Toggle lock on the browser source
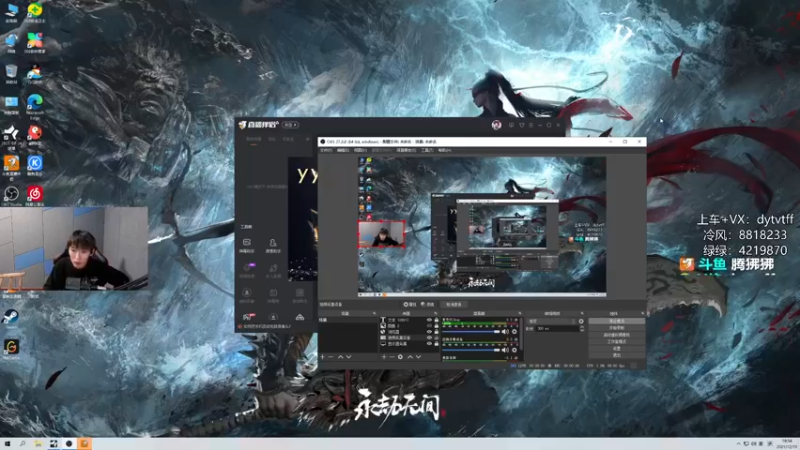Viewport: 800px width, 450px height. 437,332
